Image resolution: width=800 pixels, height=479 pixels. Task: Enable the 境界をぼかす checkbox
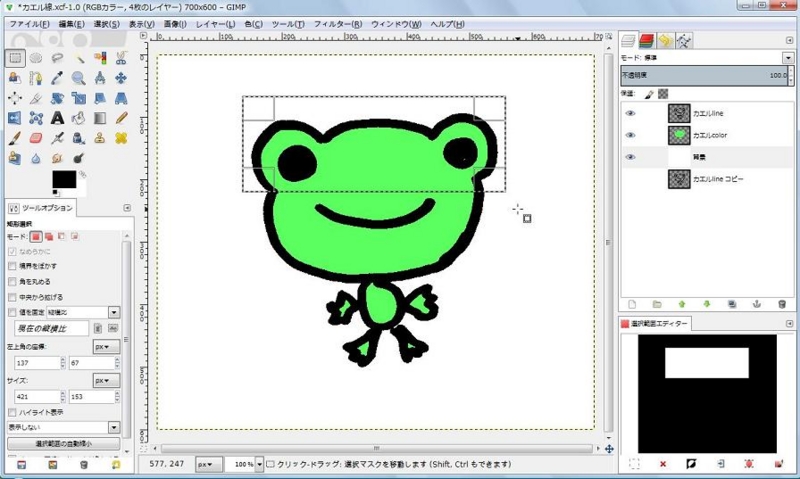point(12,266)
